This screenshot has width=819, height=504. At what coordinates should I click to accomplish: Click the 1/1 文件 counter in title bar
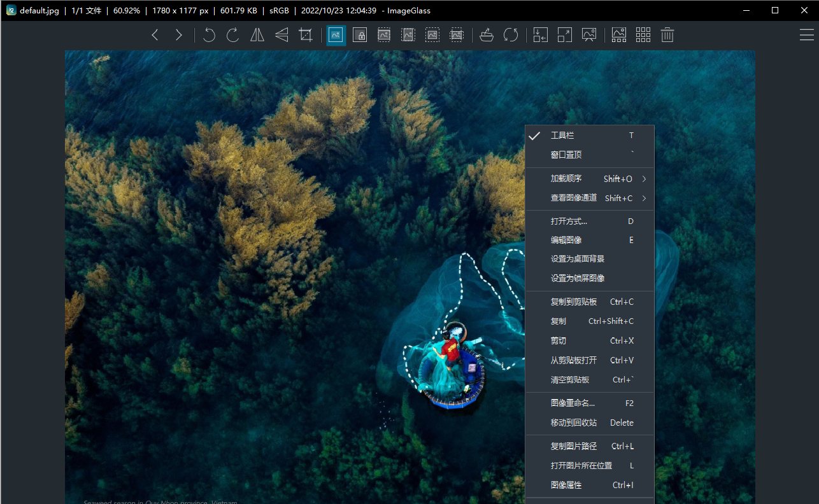[87, 11]
